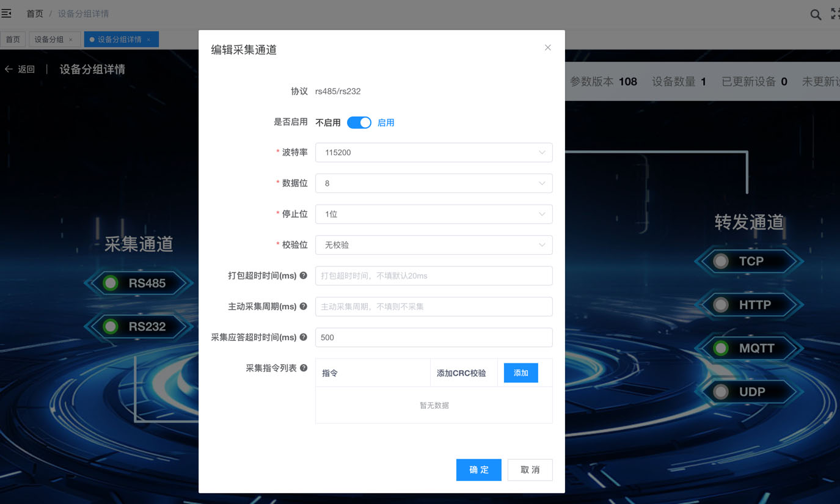Click the blue 添加 button
Viewport: 840px width, 504px height.
pos(520,373)
